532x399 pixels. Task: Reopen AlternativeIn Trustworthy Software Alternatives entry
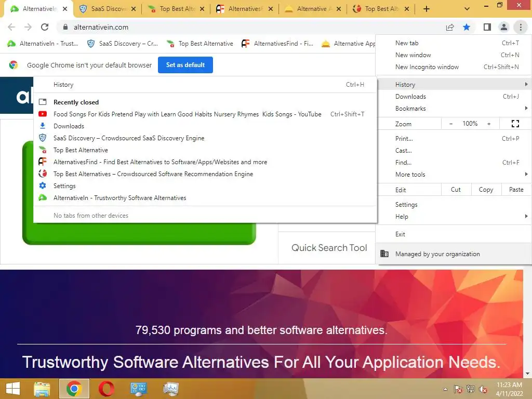click(x=205, y=198)
